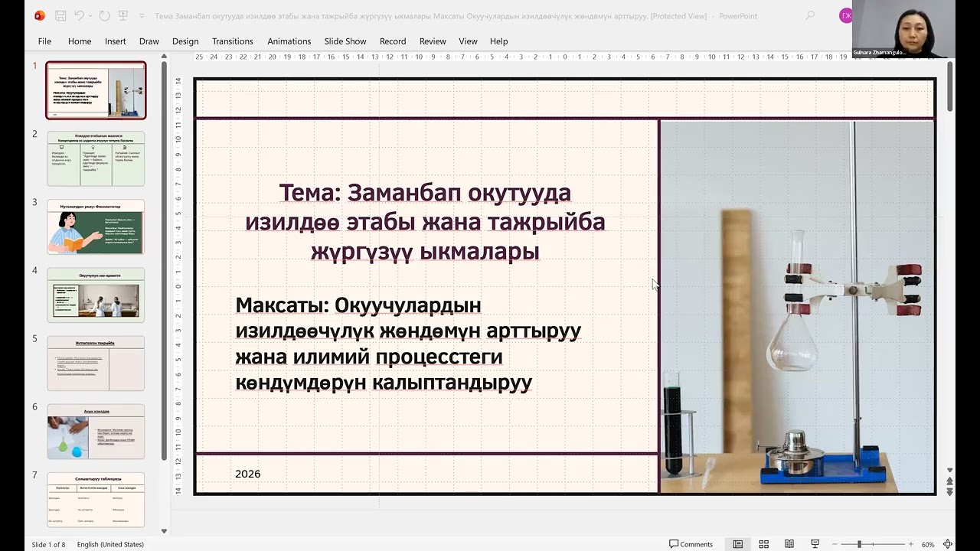Select the Review tab
Screen dimensions: 980x551
pos(433,41)
